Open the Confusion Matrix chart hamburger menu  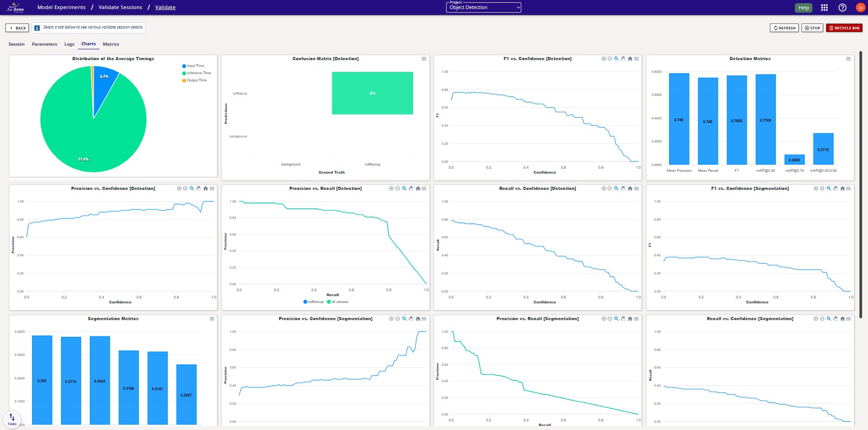click(x=424, y=58)
